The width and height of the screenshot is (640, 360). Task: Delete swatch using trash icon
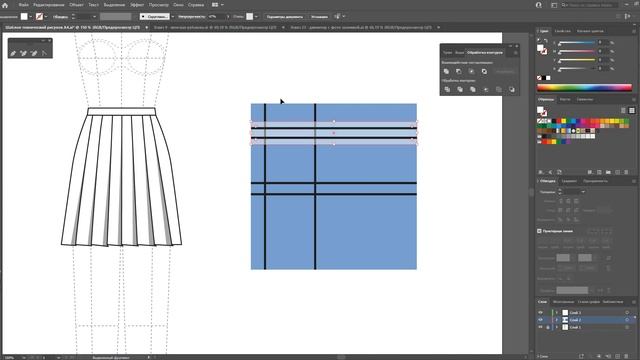click(x=626, y=172)
